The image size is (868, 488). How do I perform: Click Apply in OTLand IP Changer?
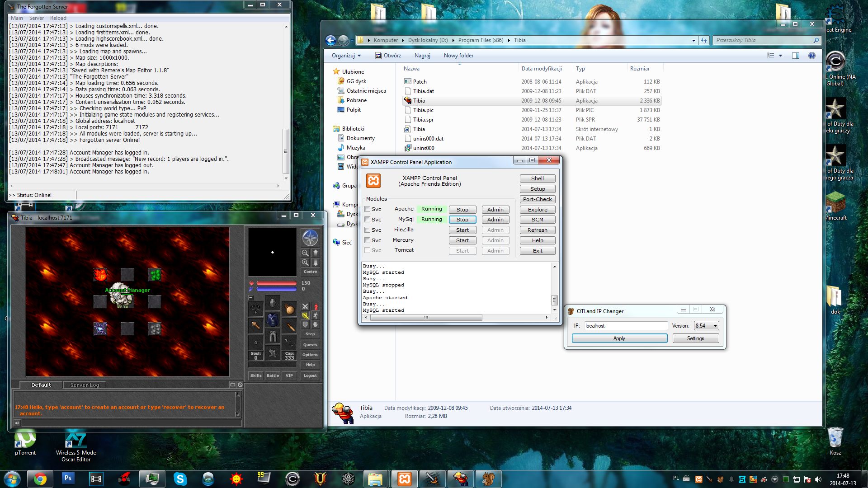tap(619, 338)
